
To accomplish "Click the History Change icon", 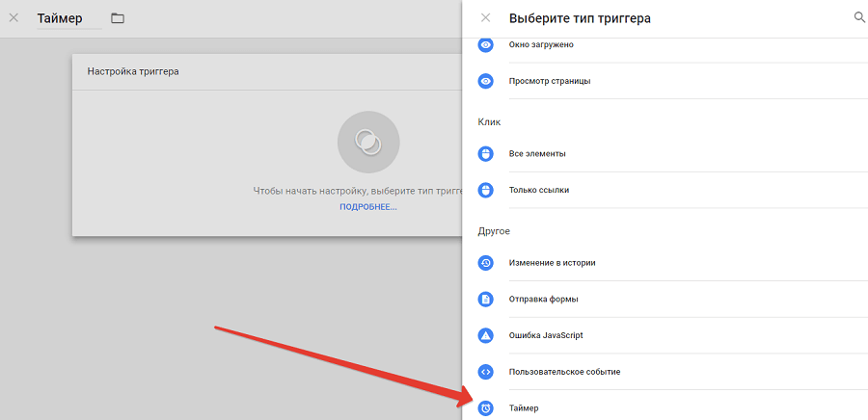I will (x=486, y=262).
